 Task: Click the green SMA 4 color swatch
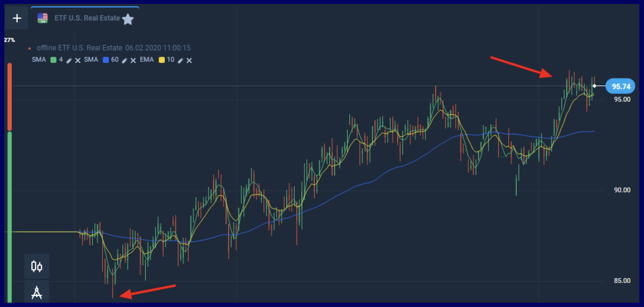point(53,60)
